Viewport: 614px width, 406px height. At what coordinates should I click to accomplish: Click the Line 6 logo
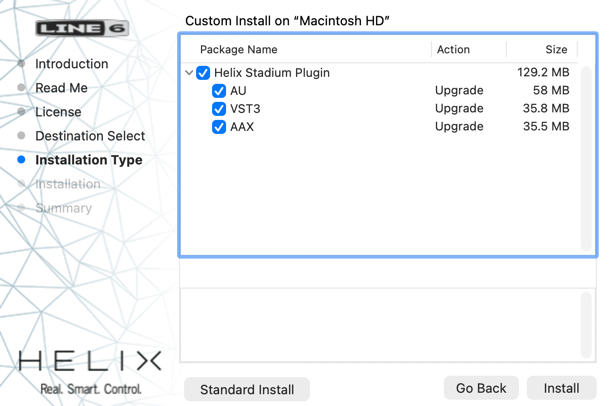click(x=82, y=28)
